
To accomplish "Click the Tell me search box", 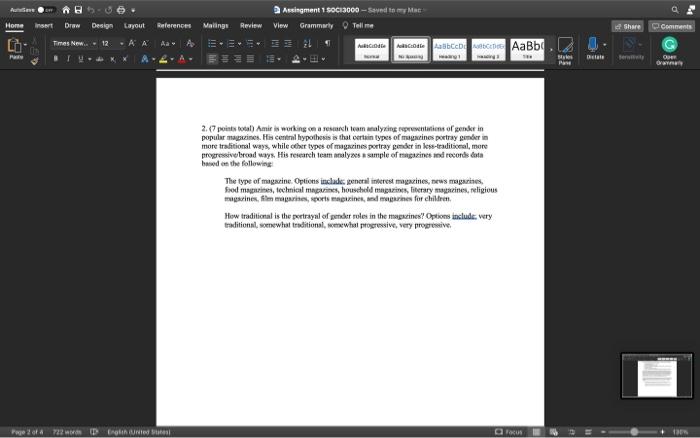I will point(358,25).
